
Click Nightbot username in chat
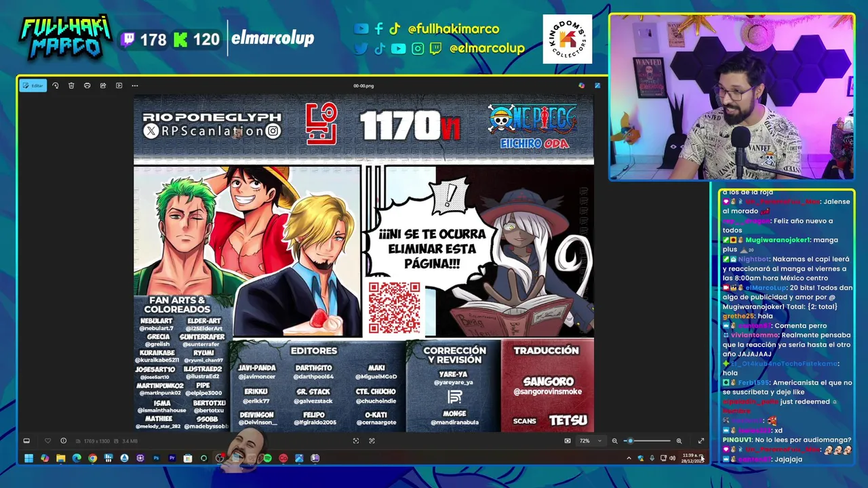coord(753,259)
